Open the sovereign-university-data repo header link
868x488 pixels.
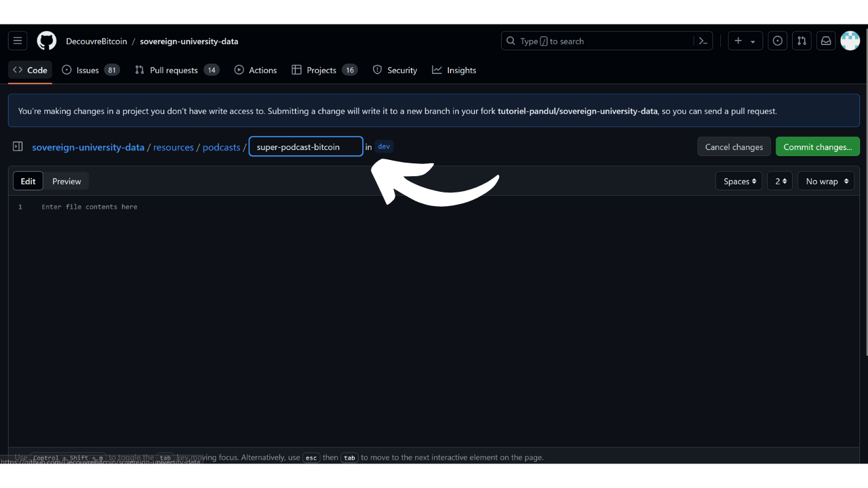pos(189,41)
